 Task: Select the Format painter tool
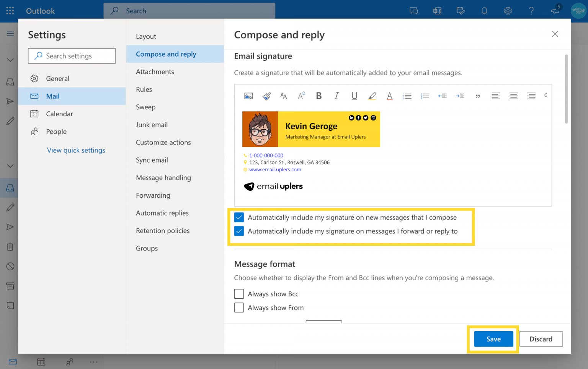(266, 96)
